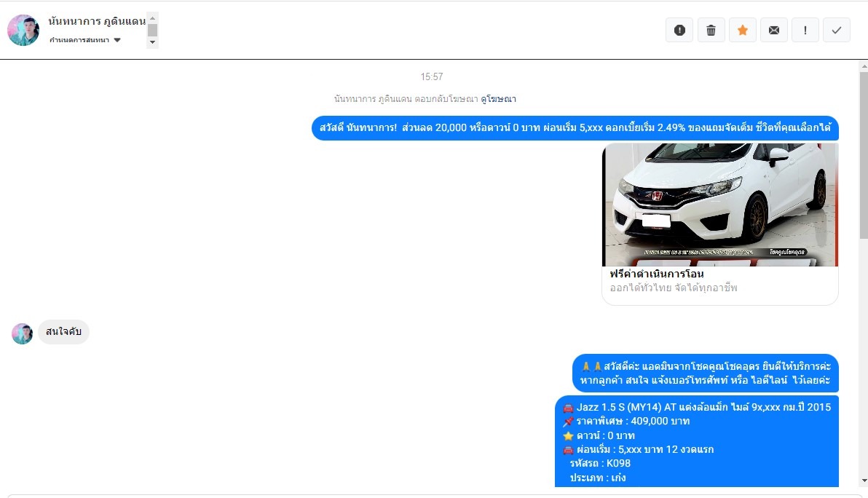Mark as unread with the envelope icon
The width and height of the screenshot is (868, 498).
(x=774, y=30)
